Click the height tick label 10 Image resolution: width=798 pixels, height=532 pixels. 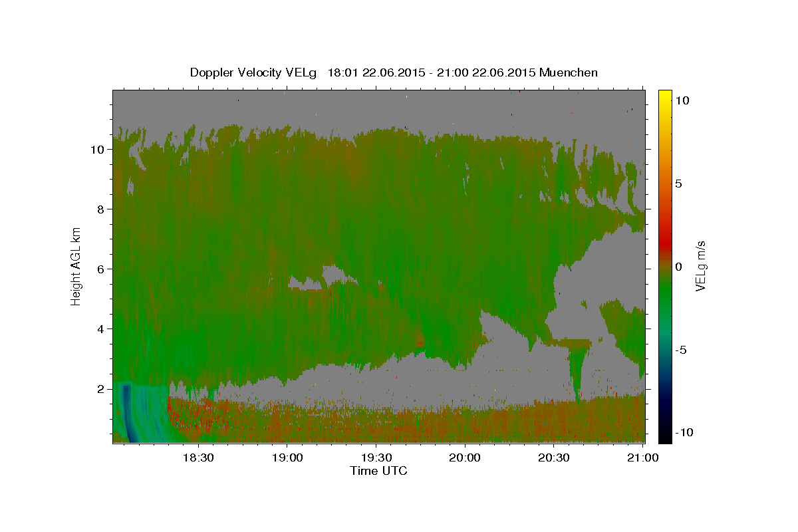[98, 149]
